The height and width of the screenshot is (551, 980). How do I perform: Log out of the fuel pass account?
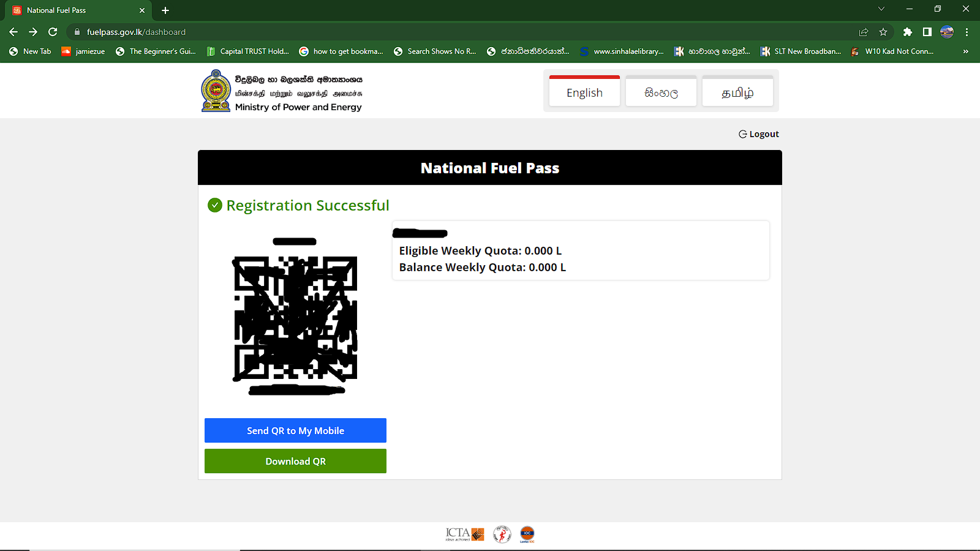click(759, 134)
